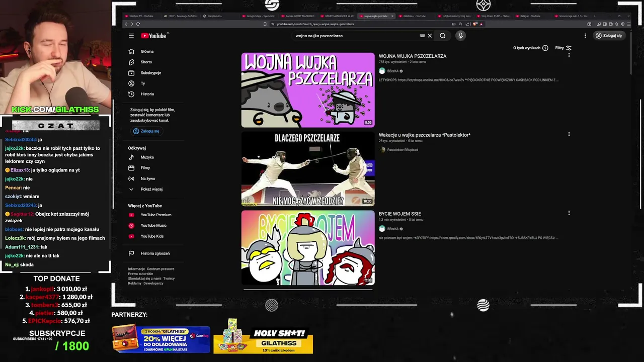Open title Wakacje u wujka pszczelarza *Pastolektor*
The width and height of the screenshot is (644, 362).
point(425,135)
